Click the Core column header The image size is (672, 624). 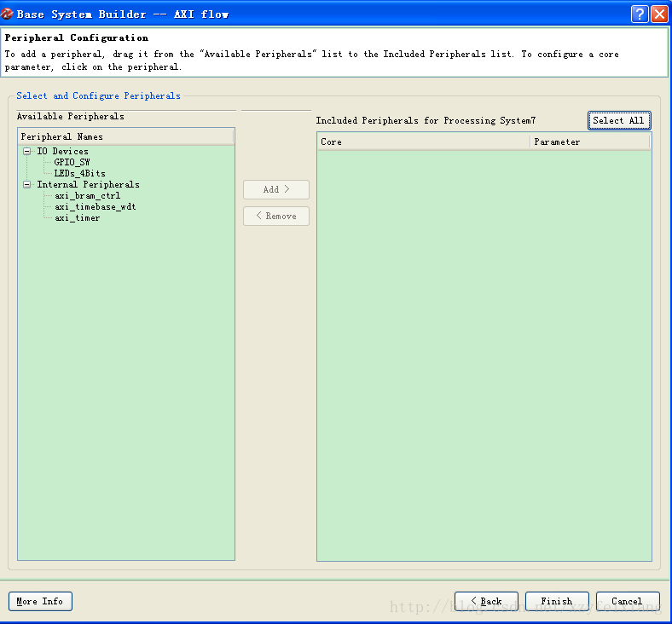pyautogui.click(x=424, y=142)
